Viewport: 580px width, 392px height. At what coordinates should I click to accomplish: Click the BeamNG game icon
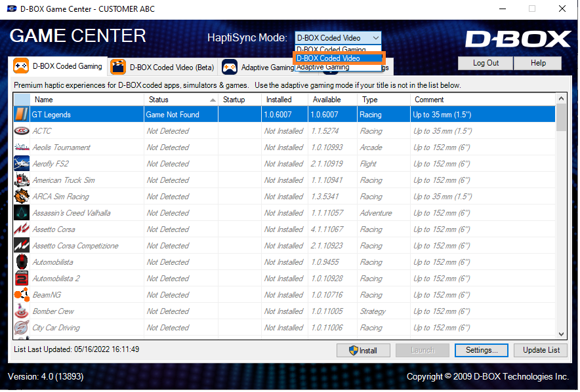(x=21, y=294)
